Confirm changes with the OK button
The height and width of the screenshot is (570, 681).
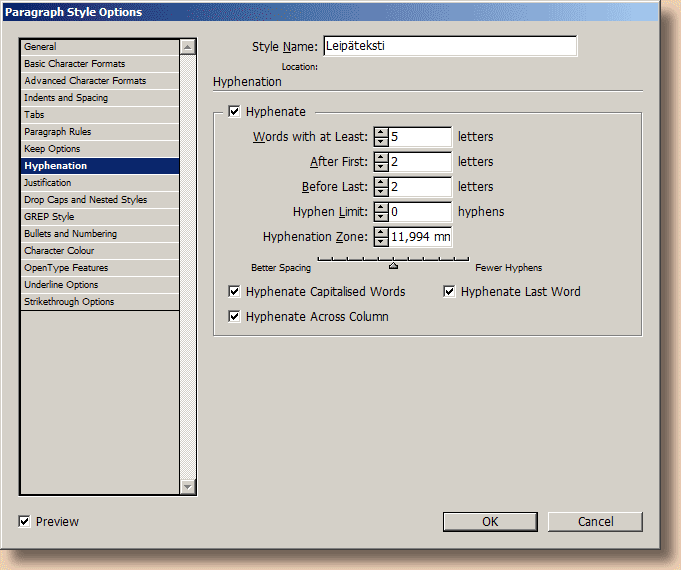(490, 522)
